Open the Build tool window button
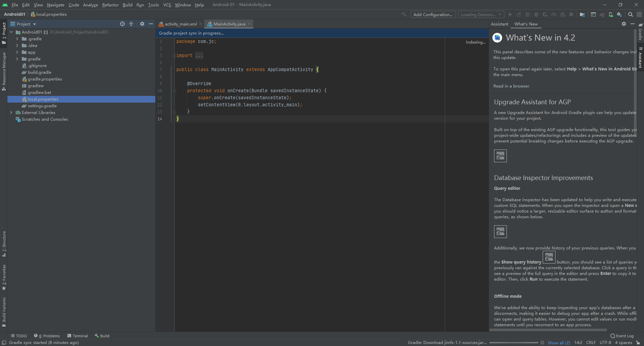This screenshot has height=346, width=644. coord(102,336)
